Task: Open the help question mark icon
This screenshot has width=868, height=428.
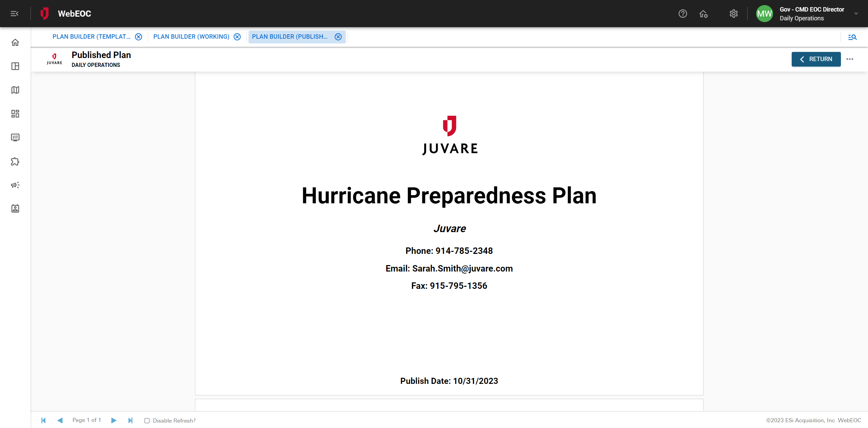Action: (683, 14)
